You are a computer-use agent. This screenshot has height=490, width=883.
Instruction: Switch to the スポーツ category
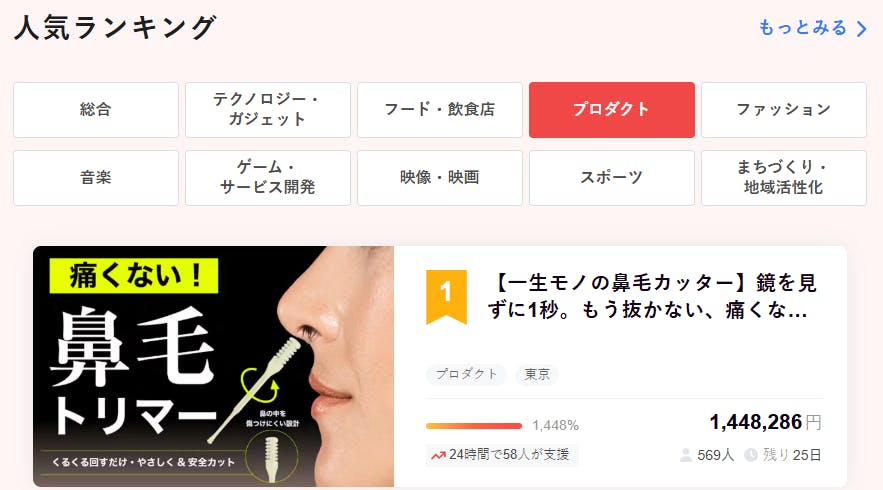point(612,178)
